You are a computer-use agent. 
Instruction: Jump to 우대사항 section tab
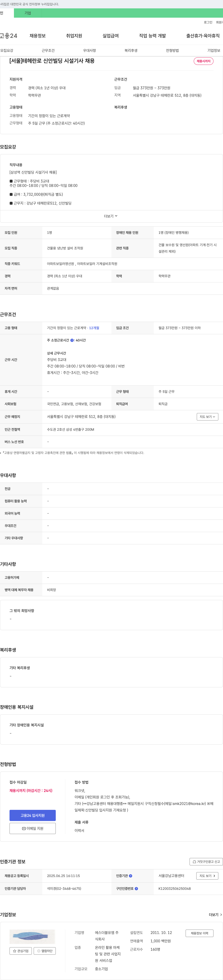(x=90, y=51)
